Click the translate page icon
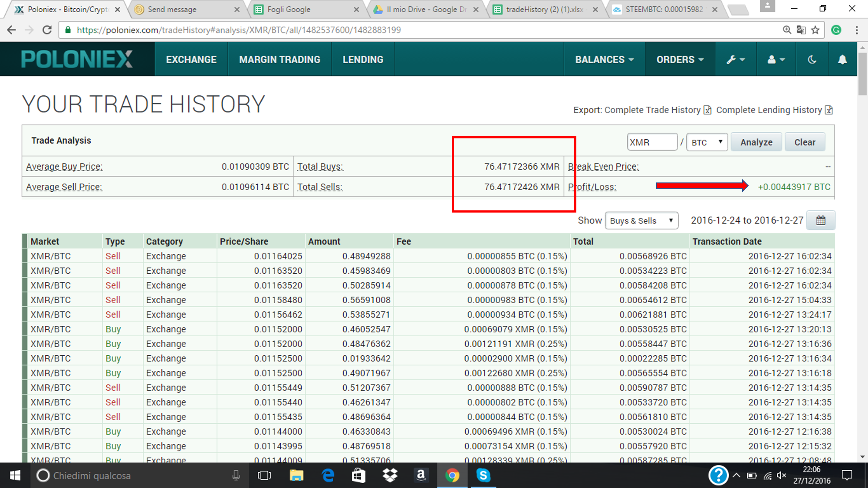Image resolution: width=868 pixels, height=488 pixels. pos(801,30)
